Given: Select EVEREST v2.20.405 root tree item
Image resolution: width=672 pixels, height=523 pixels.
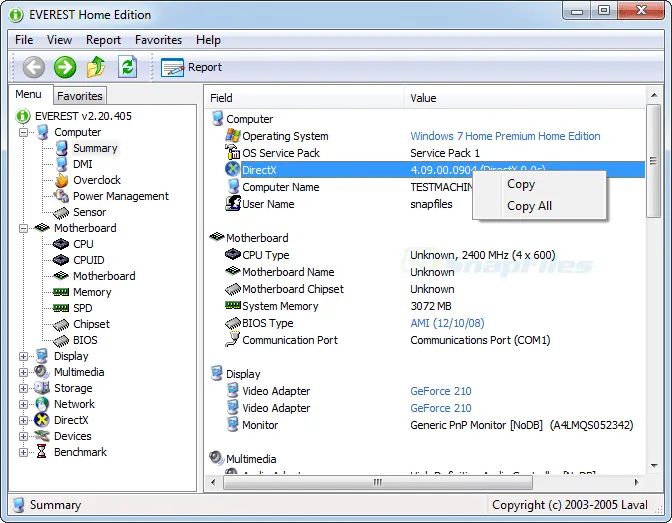Looking at the screenshot, I should coord(83,116).
